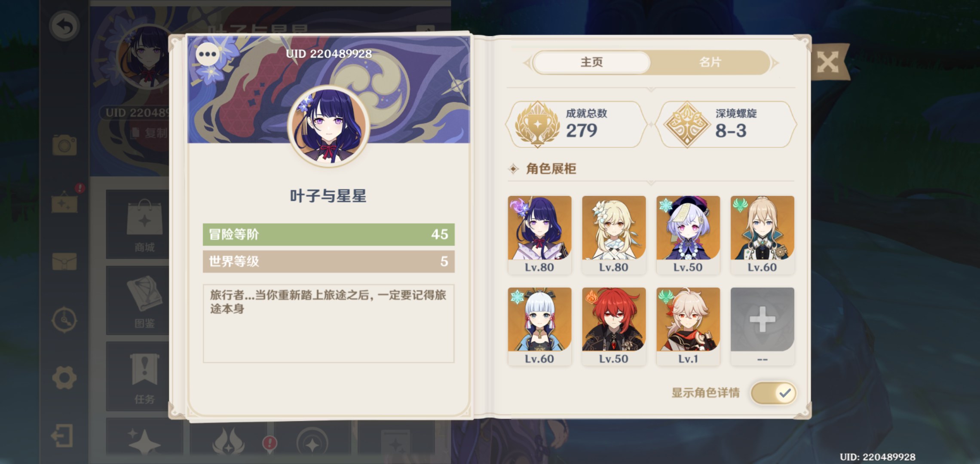
Task: Switch to the 名片 tab
Action: coord(710,62)
